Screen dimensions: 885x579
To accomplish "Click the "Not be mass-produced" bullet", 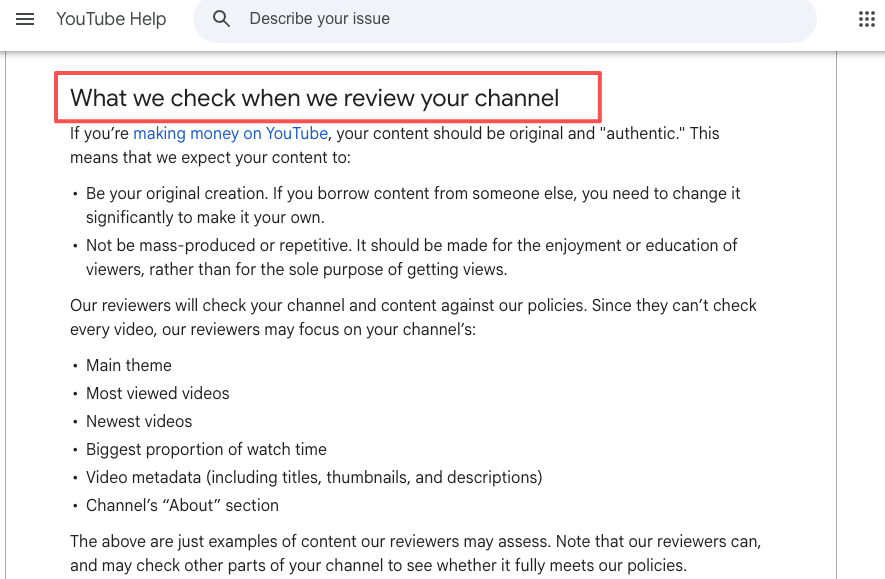I will (411, 257).
